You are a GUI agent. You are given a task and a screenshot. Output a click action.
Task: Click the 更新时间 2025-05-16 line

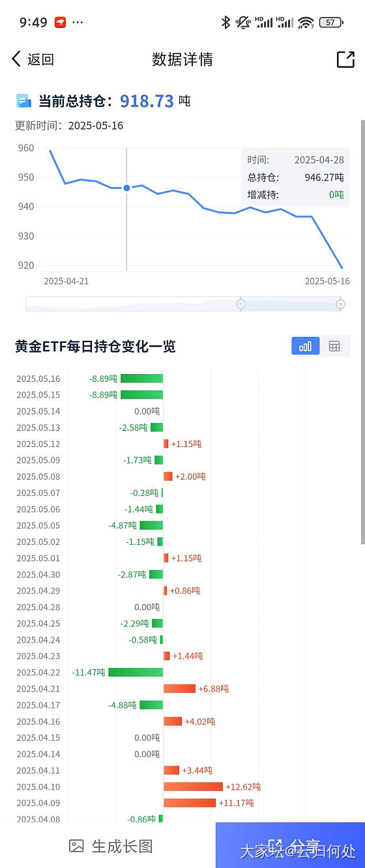(x=69, y=126)
